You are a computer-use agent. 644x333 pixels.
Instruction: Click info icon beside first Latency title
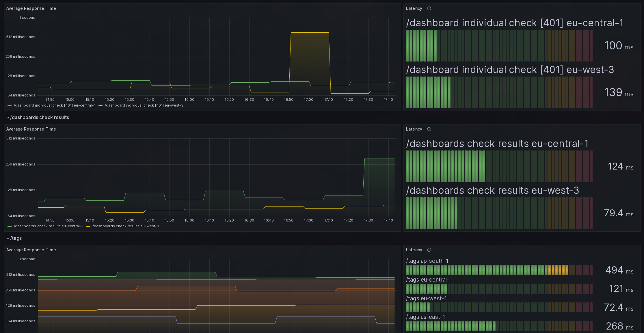[429, 8]
